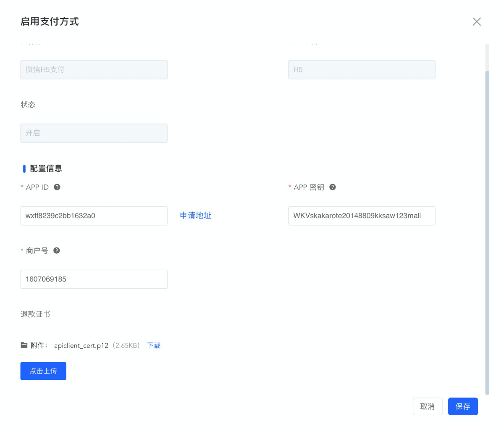Cancel with the 取消 button

tap(427, 406)
